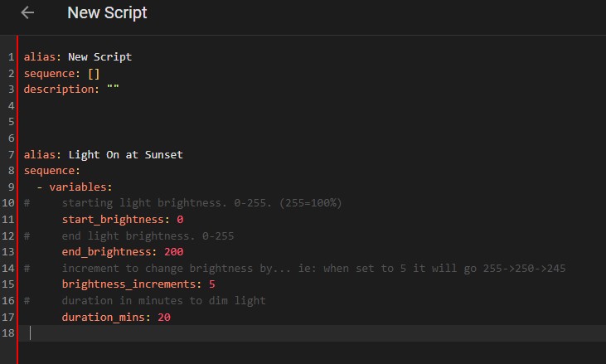
Task: Click line number 1 in the gutter
Action: pyautogui.click(x=11, y=57)
